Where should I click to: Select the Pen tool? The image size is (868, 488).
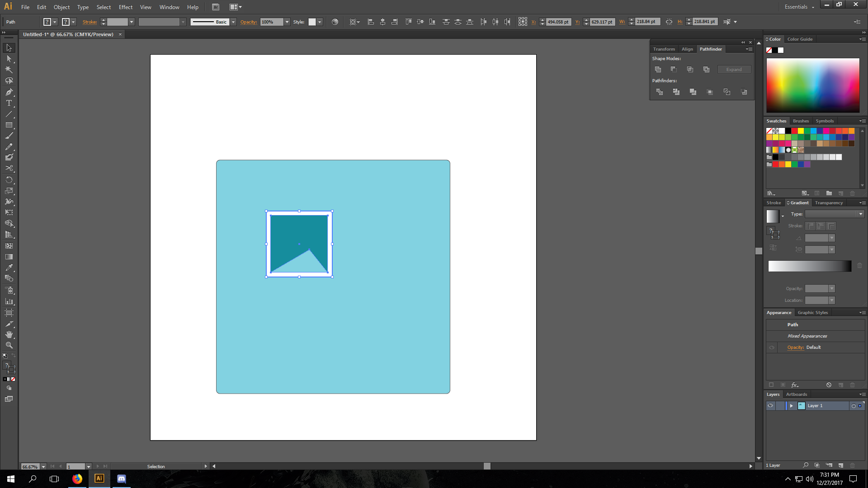point(9,92)
